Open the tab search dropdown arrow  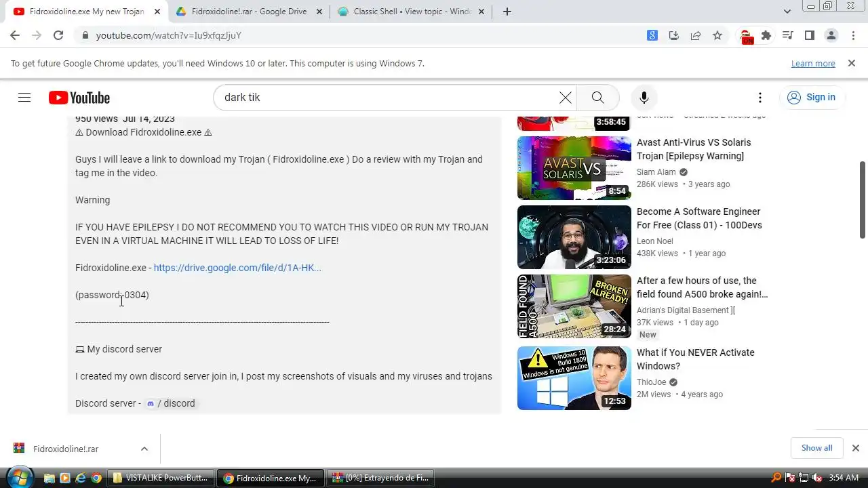coord(787,12)
